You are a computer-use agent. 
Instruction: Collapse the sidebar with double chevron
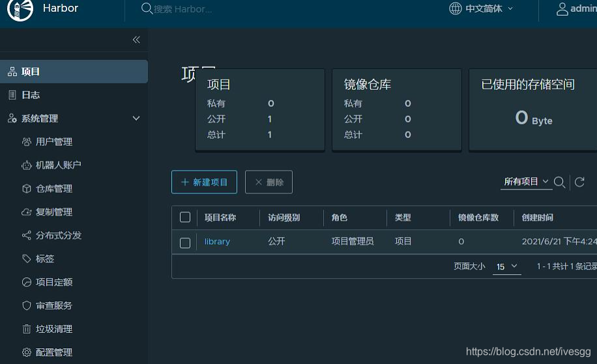(x=136, y=40)
